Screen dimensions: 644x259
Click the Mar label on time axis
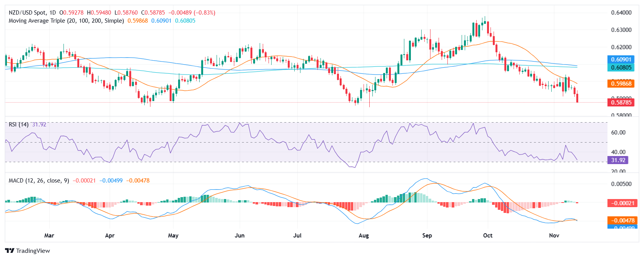(x=49, y=236)
